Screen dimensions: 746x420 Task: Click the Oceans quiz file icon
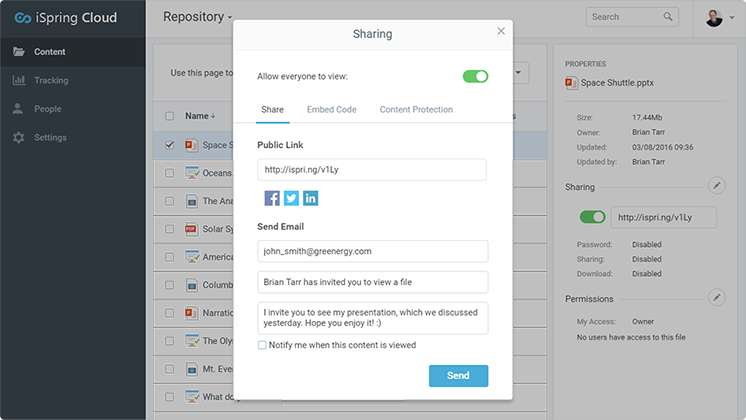[x=192, y=173]
